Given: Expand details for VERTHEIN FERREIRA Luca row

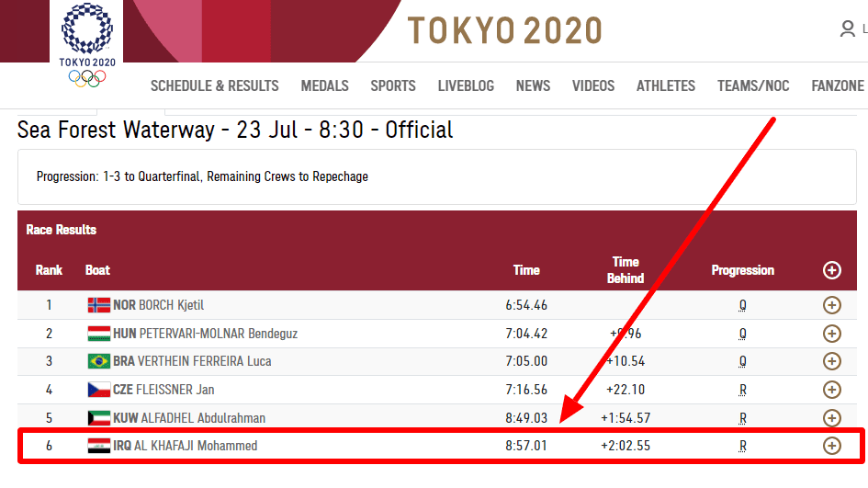Looking at the screenshot, I should (x=831, y=361).
